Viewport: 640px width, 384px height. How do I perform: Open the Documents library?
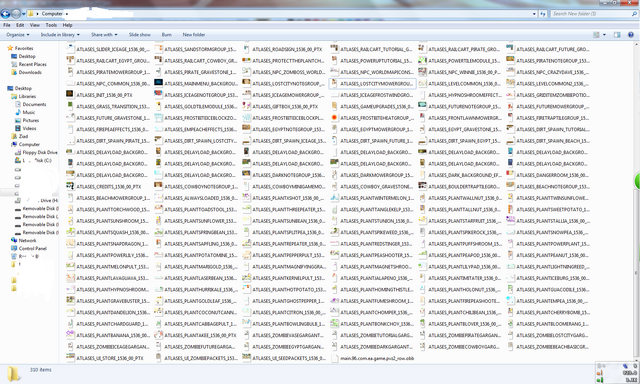(x=34, y=104)
